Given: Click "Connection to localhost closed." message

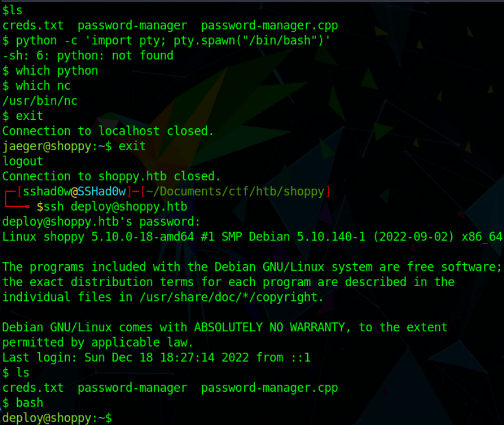Looking at the screenshot, I should point(108,131).
